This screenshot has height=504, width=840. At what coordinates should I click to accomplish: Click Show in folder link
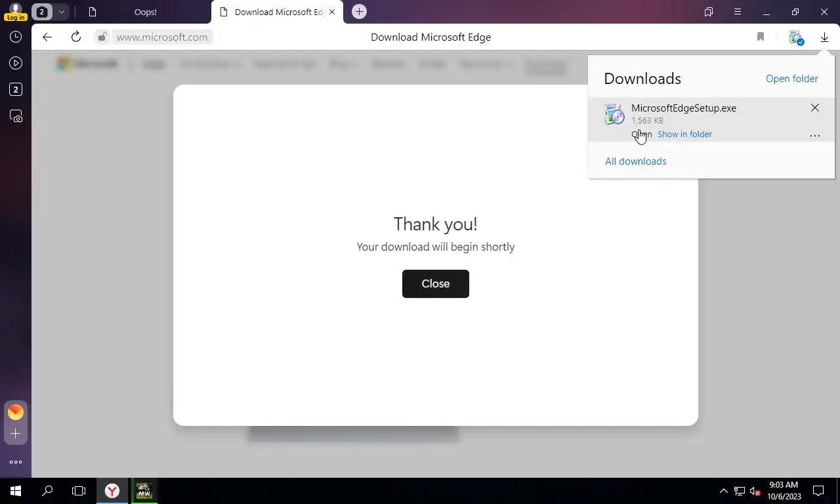[x=684, y=134]
